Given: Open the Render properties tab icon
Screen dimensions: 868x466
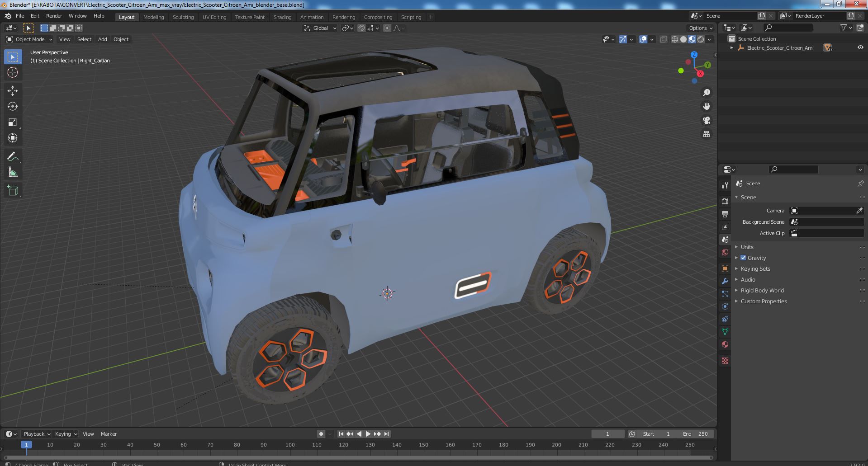Looking at the screenshot, I should pyautogui.click(x=725, y=201).
